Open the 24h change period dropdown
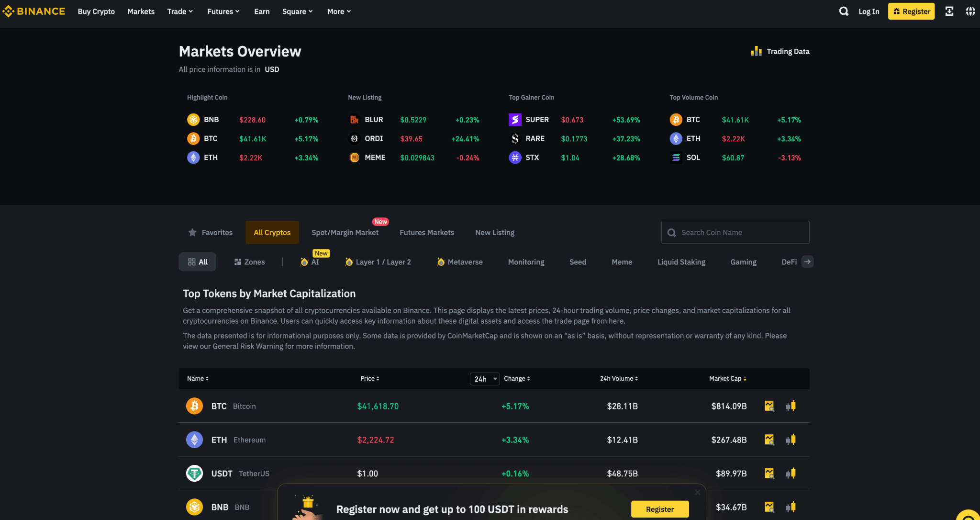Image resolution: width=980 pixels, height=520 pixels. (484, 379)
